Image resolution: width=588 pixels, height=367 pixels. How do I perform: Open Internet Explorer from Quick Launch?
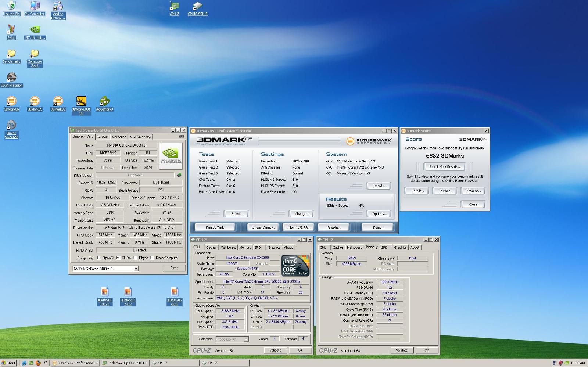(24, 363)
